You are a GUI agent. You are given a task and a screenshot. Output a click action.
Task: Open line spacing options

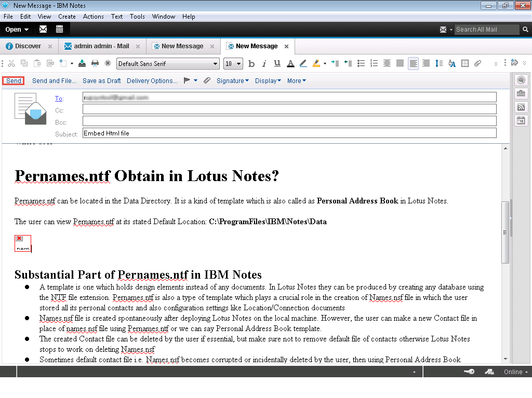(439, 63)
